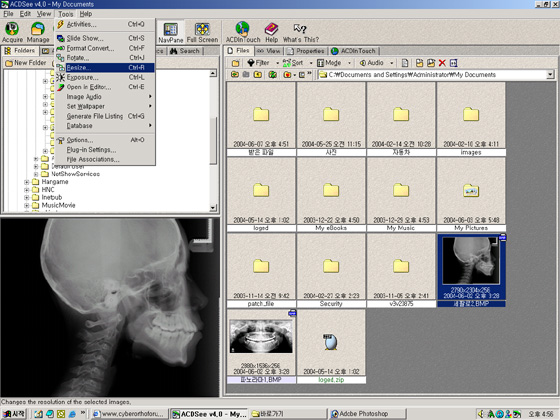Viewport: 560px width, 420px height.
Task: Select the highlighted Resize menu entry
Action: click(105, 68)
